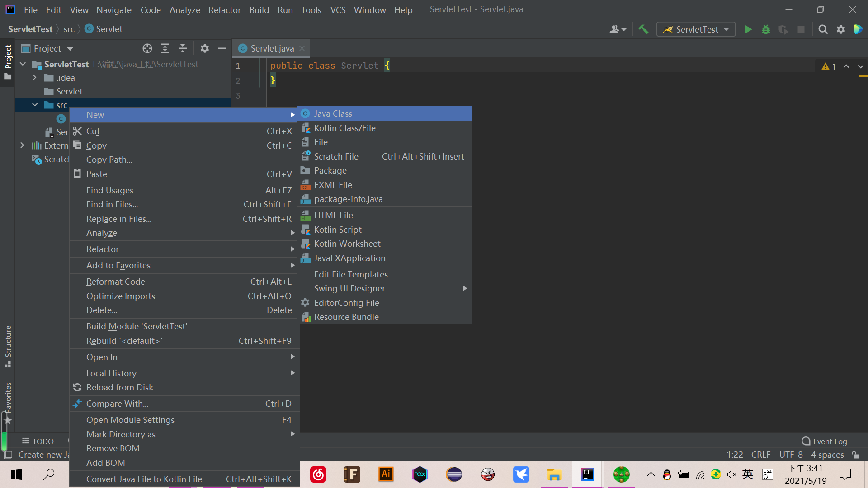Expand External Libraries tree node

click(x=22, y=145)
